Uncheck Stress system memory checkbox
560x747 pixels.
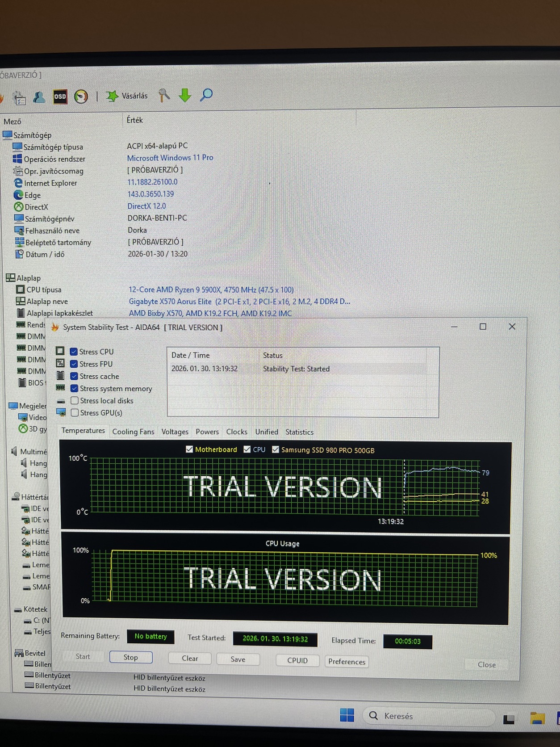pos(74,388)
